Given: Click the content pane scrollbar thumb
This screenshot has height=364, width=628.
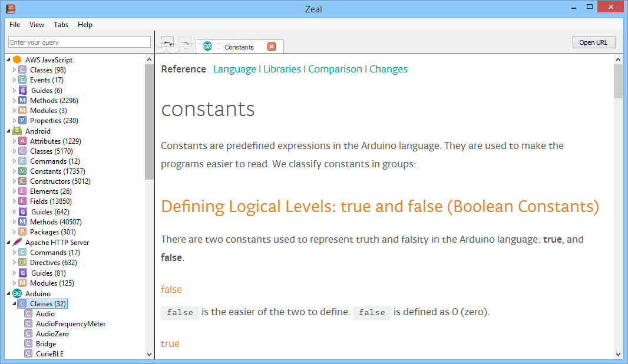Looking at the screenshot, I should click(618, 81).
